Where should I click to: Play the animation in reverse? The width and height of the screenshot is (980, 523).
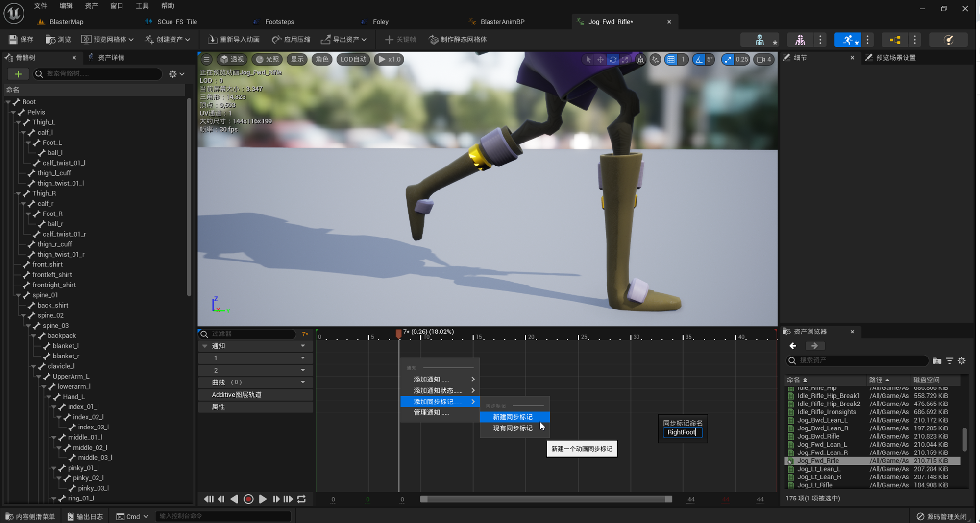[x=234, y=499]
